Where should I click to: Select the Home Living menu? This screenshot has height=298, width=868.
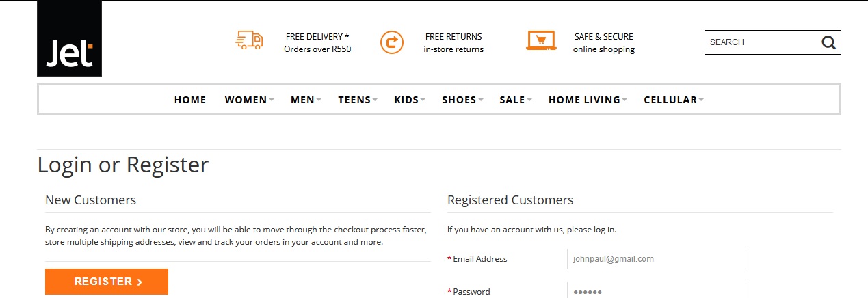click(584, 100)
